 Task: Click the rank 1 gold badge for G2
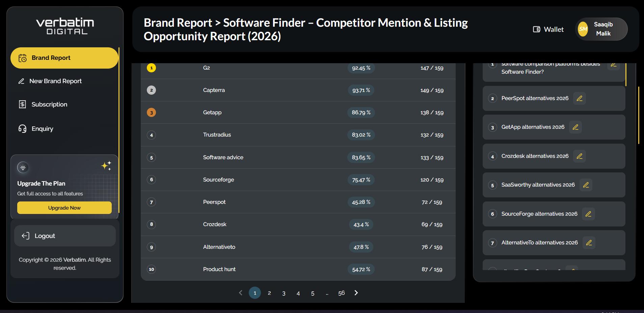(x=152, y=68)
